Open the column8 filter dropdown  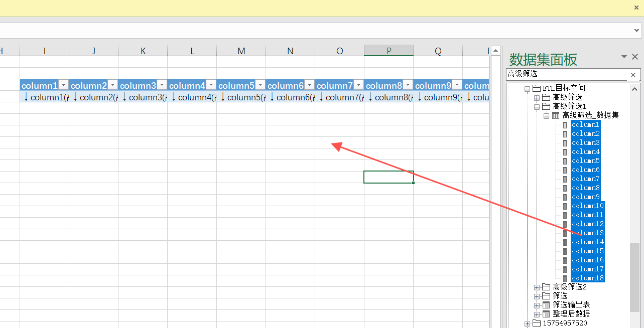pyautogui.click(x=408, y=85)
